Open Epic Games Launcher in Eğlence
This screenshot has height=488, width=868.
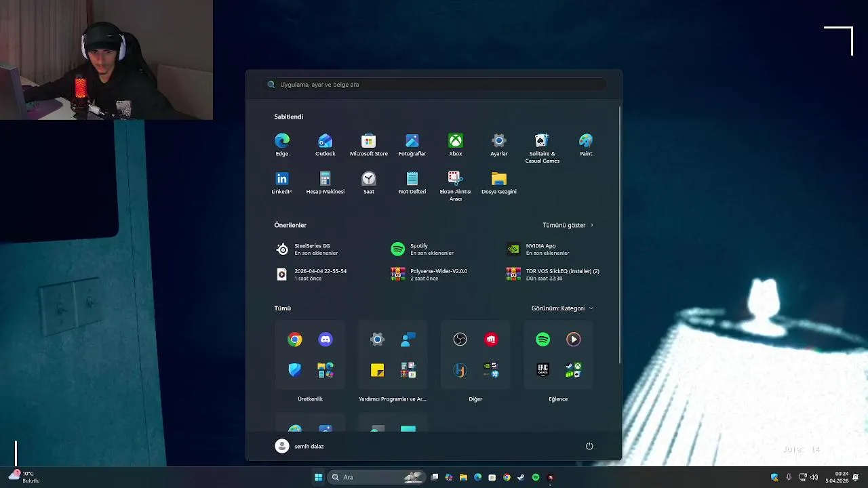(543, 370)
